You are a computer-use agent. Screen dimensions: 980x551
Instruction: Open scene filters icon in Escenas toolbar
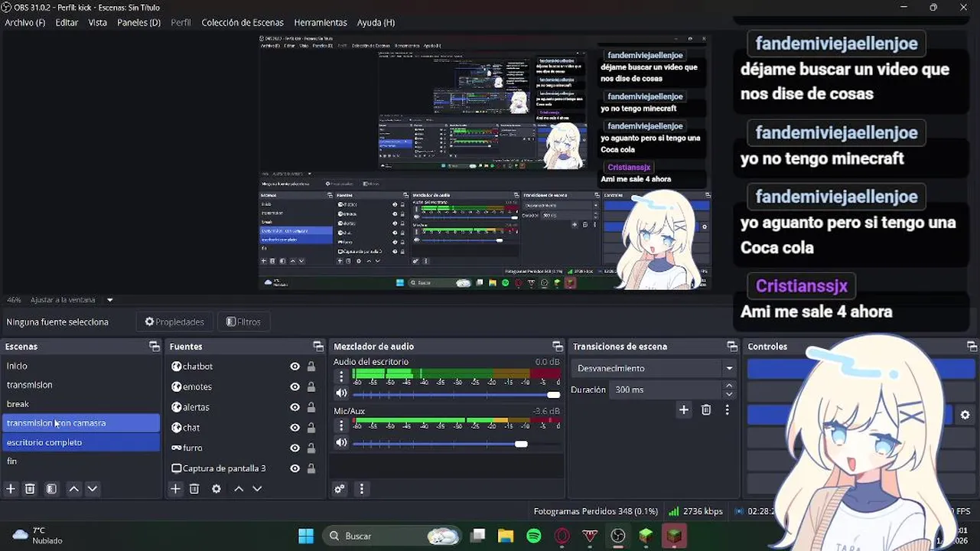point(51,489)
